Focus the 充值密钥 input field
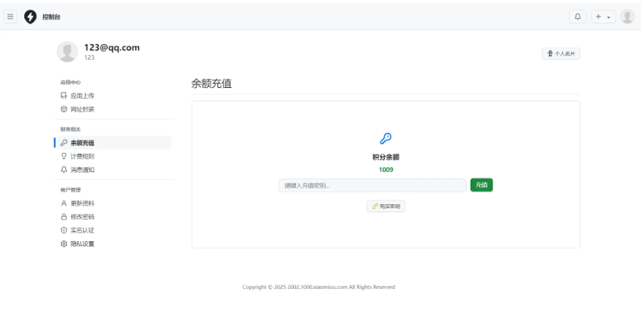Viewport: 644px width, 322px height. (372, 185)
